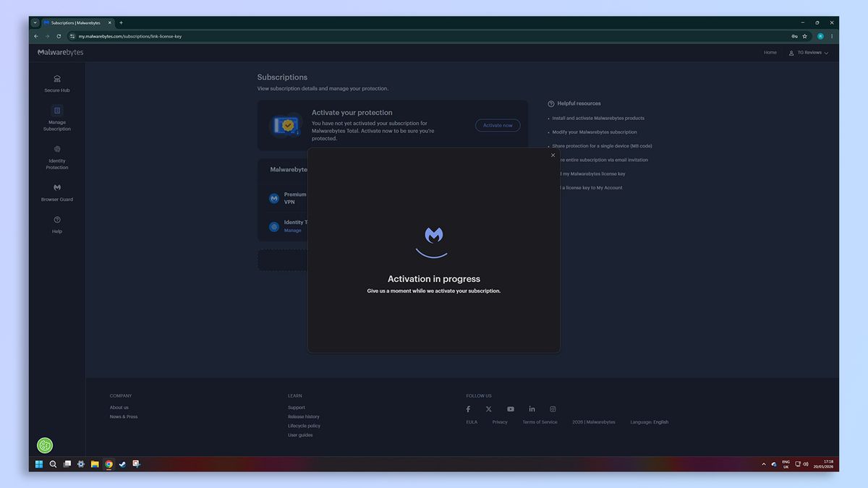
Task: Open the Privacy footer link
Action: coord(500,422)
